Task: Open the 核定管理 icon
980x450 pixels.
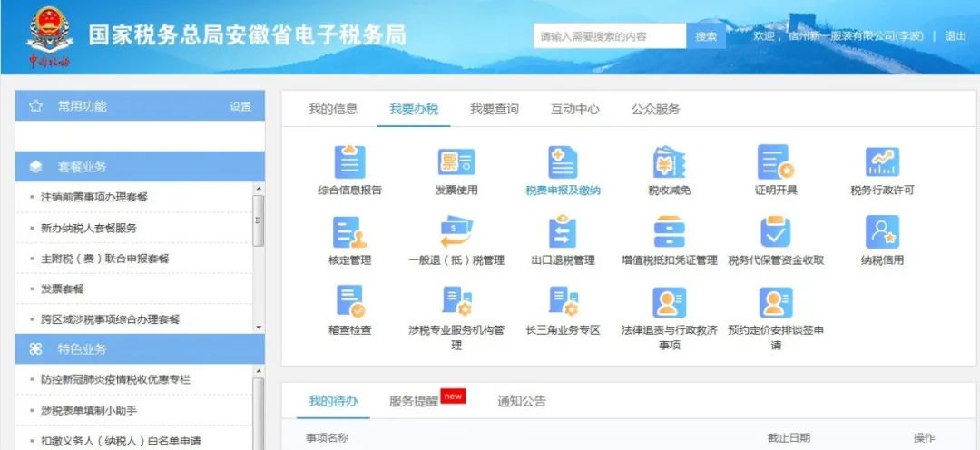Action: pos(349,232)
